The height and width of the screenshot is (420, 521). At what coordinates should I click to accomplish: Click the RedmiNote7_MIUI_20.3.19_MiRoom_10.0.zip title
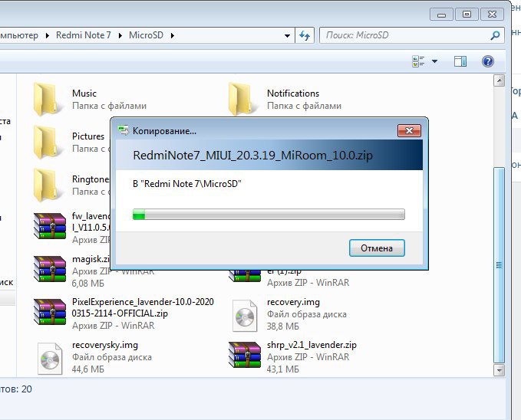coord(253,156)
